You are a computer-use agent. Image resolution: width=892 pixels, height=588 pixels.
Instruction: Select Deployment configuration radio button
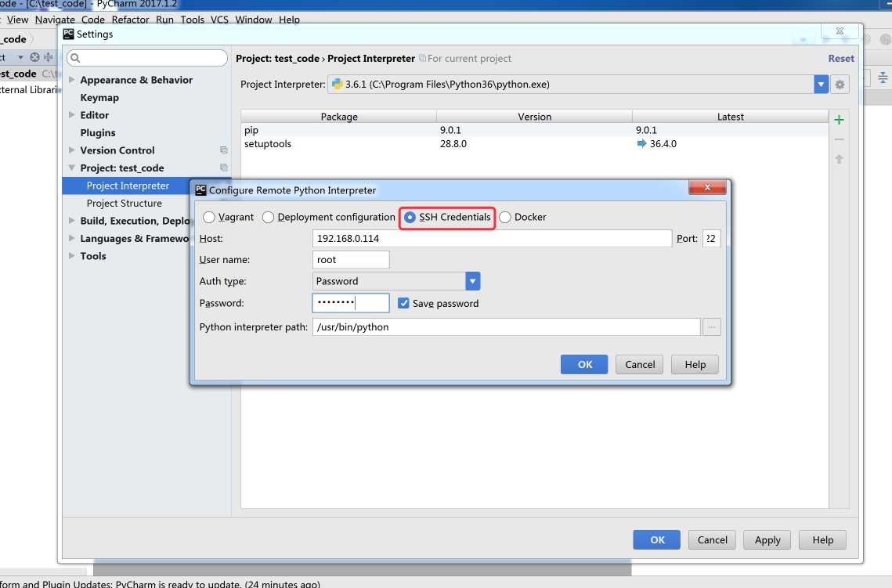click(268, 217)
